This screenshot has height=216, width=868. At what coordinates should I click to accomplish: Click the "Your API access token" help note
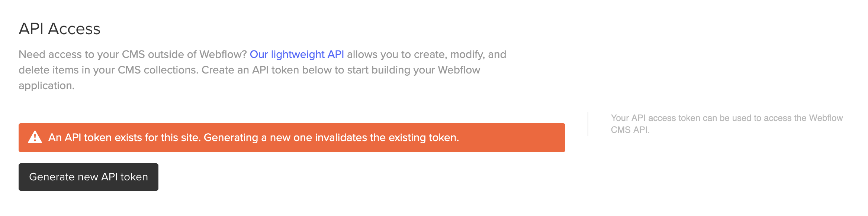coord(727,124)
